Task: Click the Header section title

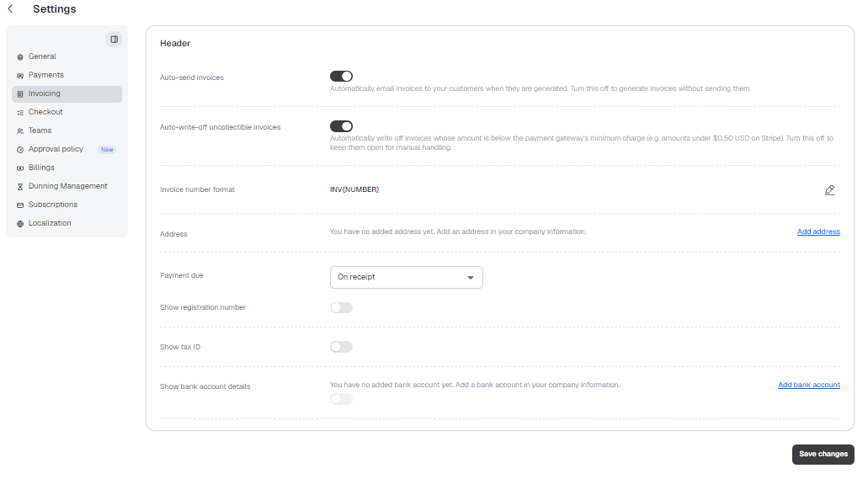Action: point(175,43)
